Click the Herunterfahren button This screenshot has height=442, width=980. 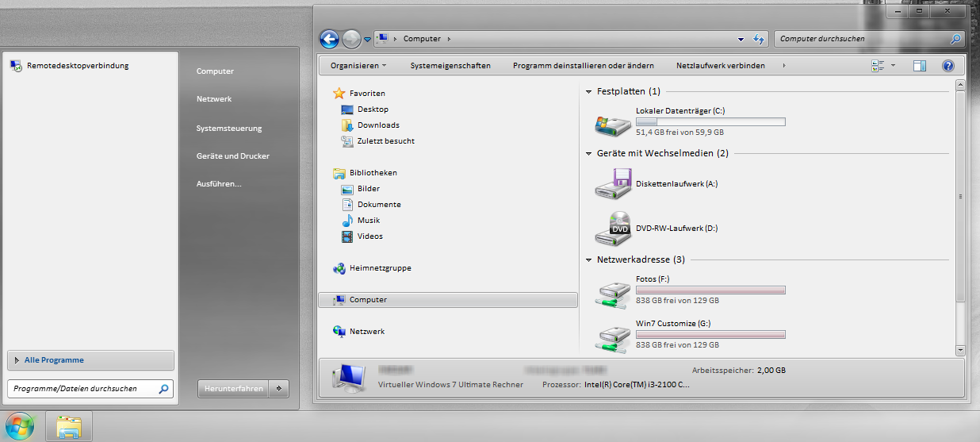234,389
